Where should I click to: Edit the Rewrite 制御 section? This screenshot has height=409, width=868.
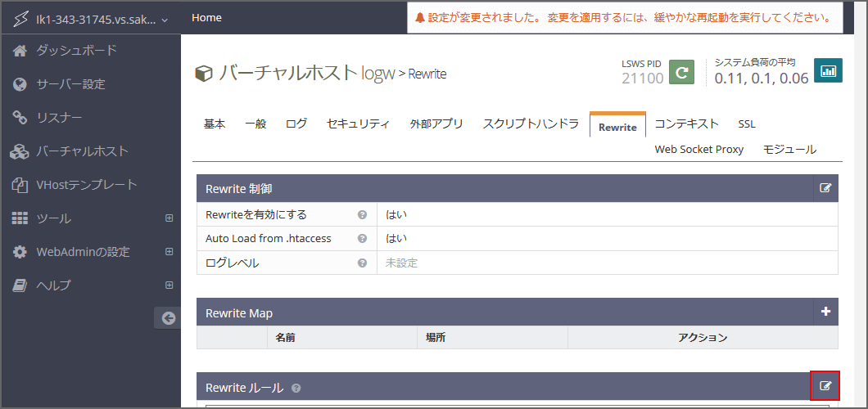click(825, 188)
